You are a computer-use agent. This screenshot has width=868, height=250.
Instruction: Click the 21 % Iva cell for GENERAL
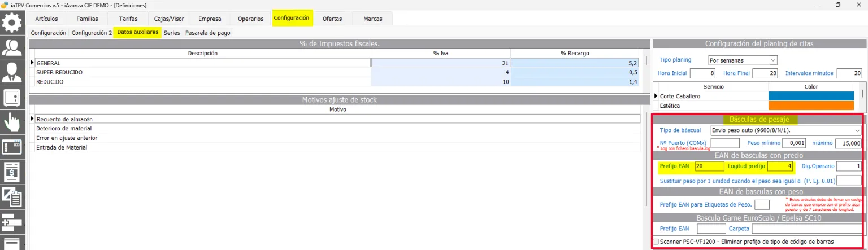(x=441, y=63)
